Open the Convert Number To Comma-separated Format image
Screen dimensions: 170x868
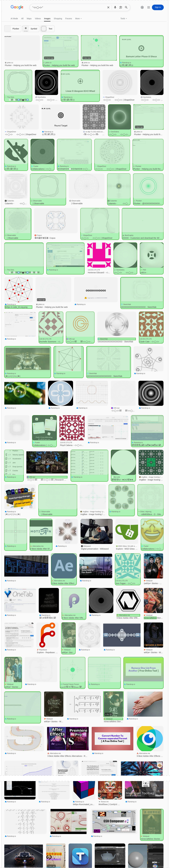[112, 739]
